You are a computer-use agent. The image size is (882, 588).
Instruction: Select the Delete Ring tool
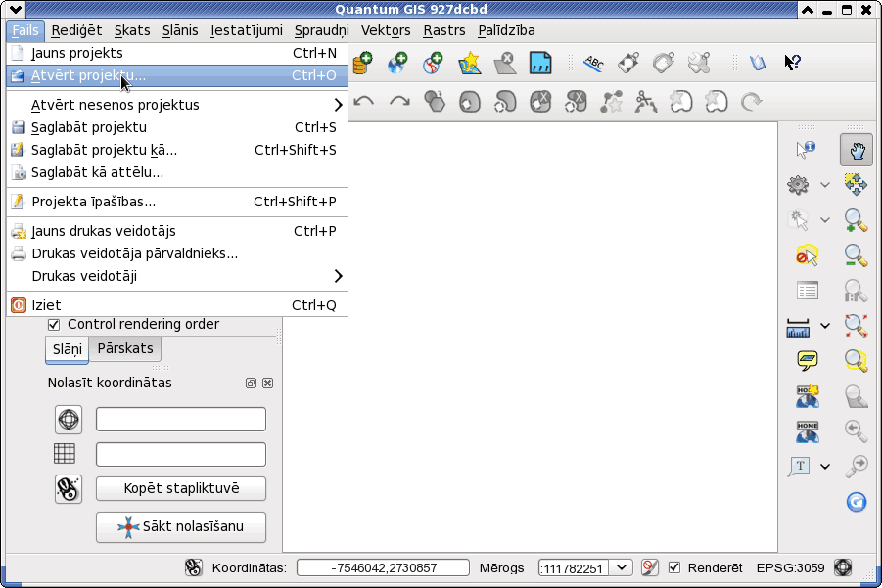pyautogui.click(x=540, y=102)
